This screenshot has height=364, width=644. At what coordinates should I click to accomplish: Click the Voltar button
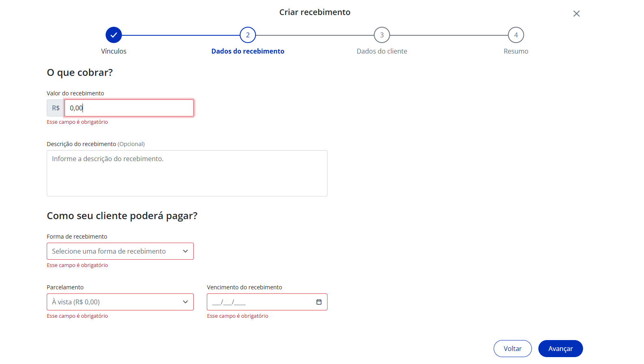tap(513, 349)
